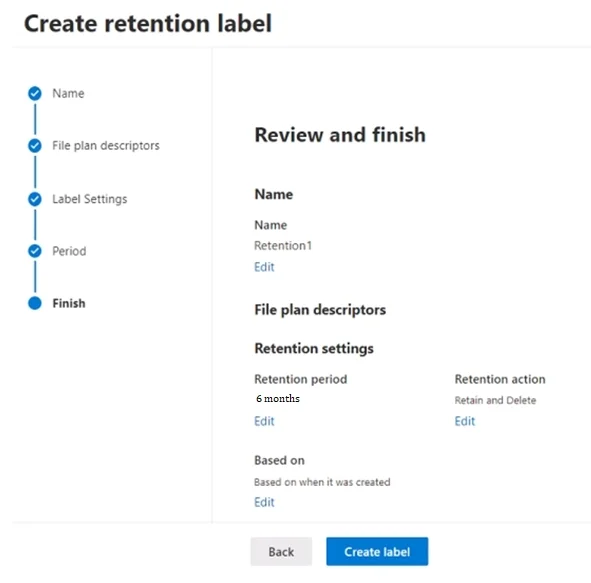Click the Retain and Delete value text
Image resolution: width=591 pixels, height=583 pixels.
(x=495, y=400)
